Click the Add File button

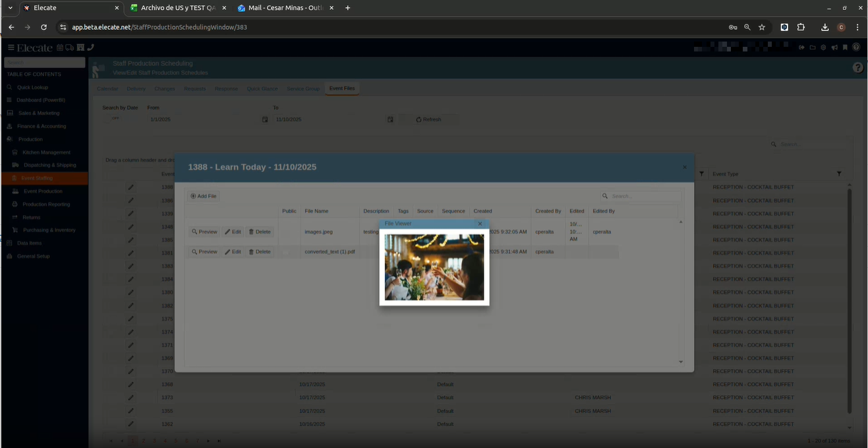coord(203,196)
